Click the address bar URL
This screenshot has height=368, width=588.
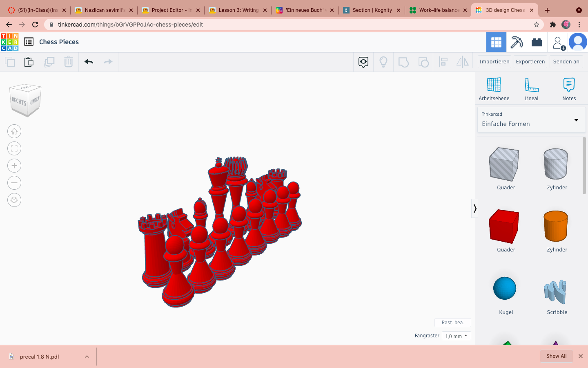click(x=130, y=25)
